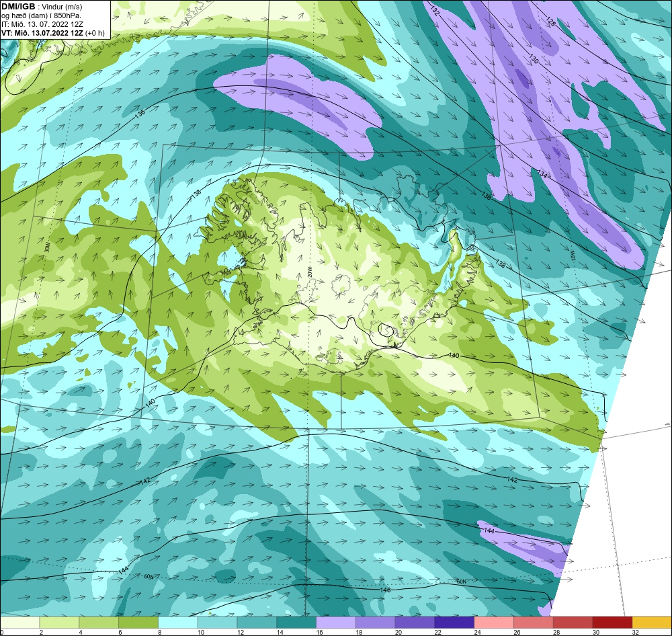Viewport: 672px width, 636px height.
Task: Click the '134' contour label
Action: pyautogui.click(x=542, y=174)
